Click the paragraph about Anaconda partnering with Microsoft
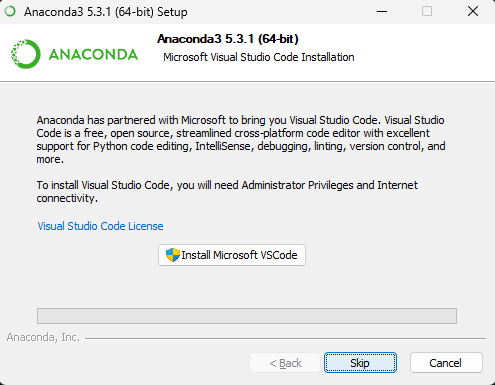This screenshot has height=385, width=495. click(241, 140)
